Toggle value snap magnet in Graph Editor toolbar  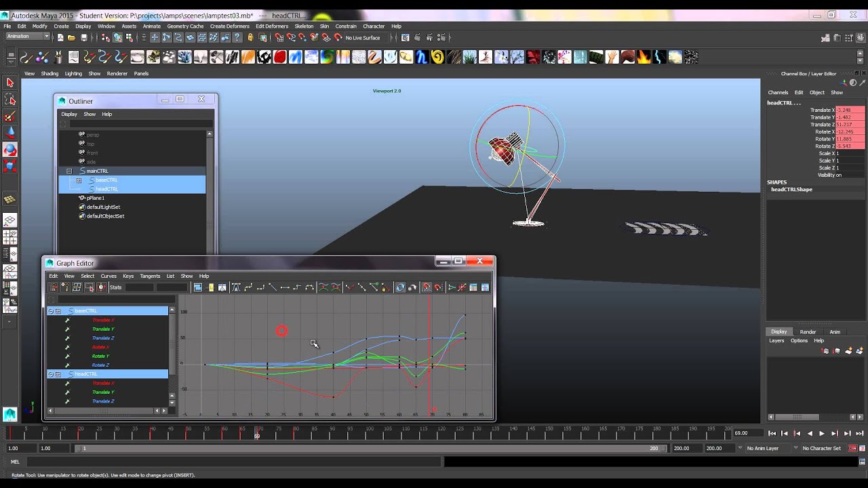click(438, 287)
